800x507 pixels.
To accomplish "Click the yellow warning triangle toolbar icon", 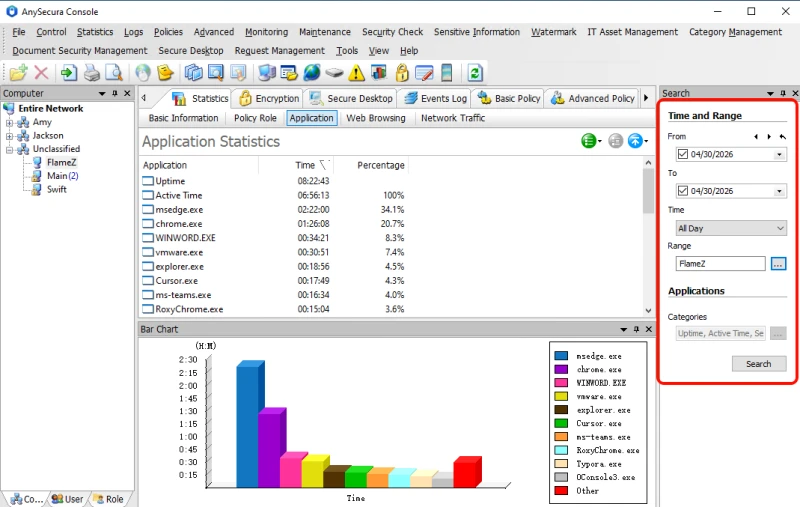I will click(x=357, y=73).
